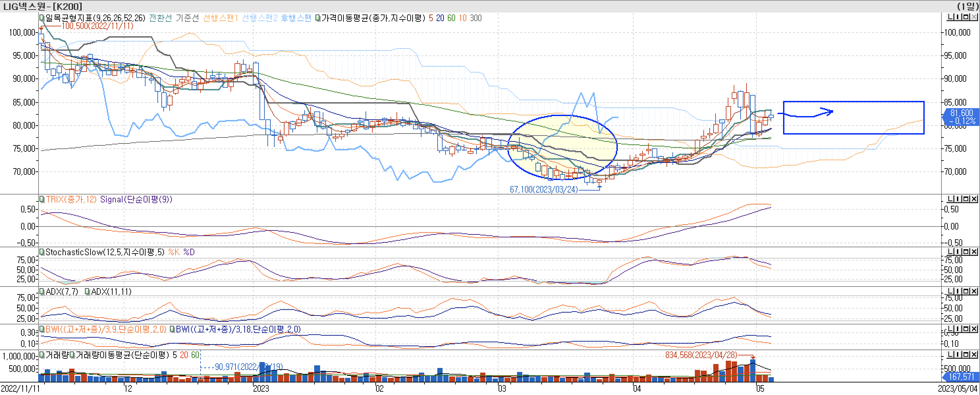Screen dimensions: 980x395
Task: Click the TRIX(종가,12) indicator label
Action: 71,199
